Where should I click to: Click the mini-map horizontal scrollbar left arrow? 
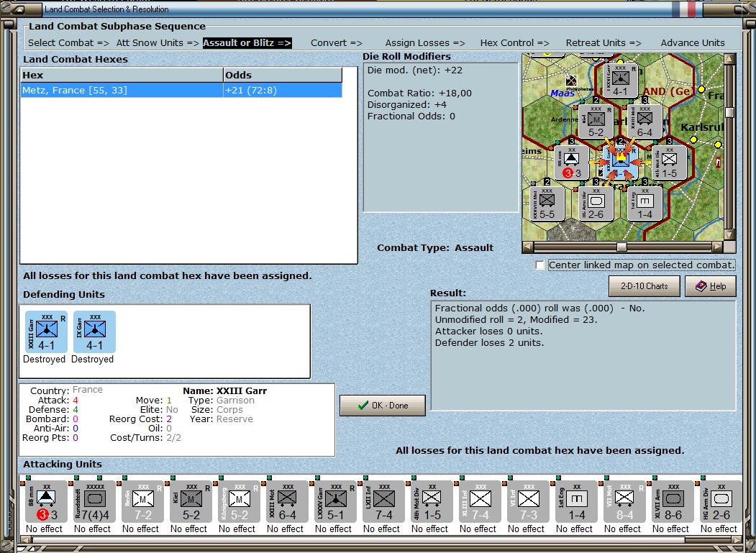click(x=528, y=247)
